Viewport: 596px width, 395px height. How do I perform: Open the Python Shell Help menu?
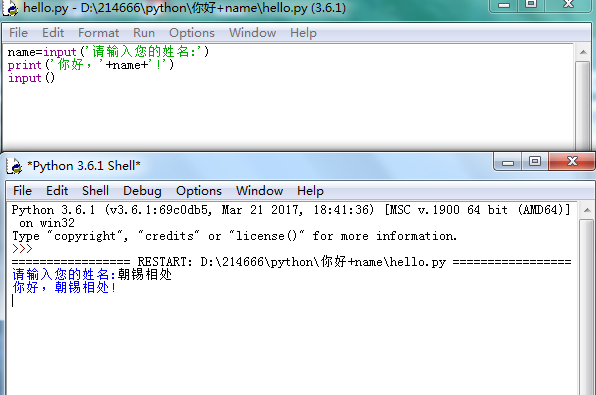point(310,190)
